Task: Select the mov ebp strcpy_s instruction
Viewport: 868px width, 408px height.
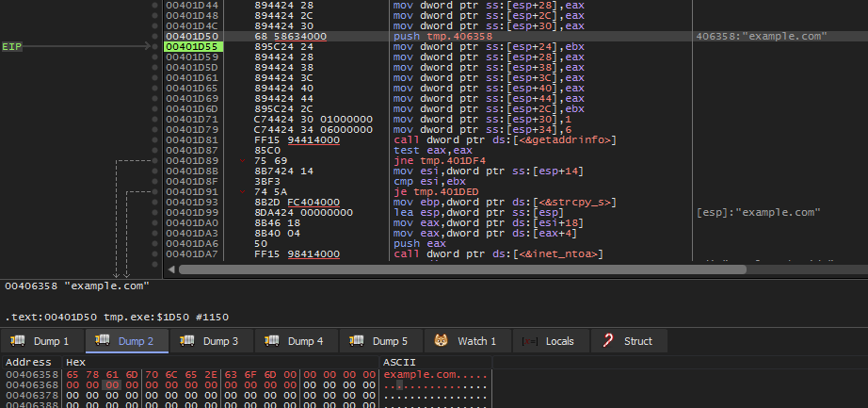Action: (x=505, y=203)
